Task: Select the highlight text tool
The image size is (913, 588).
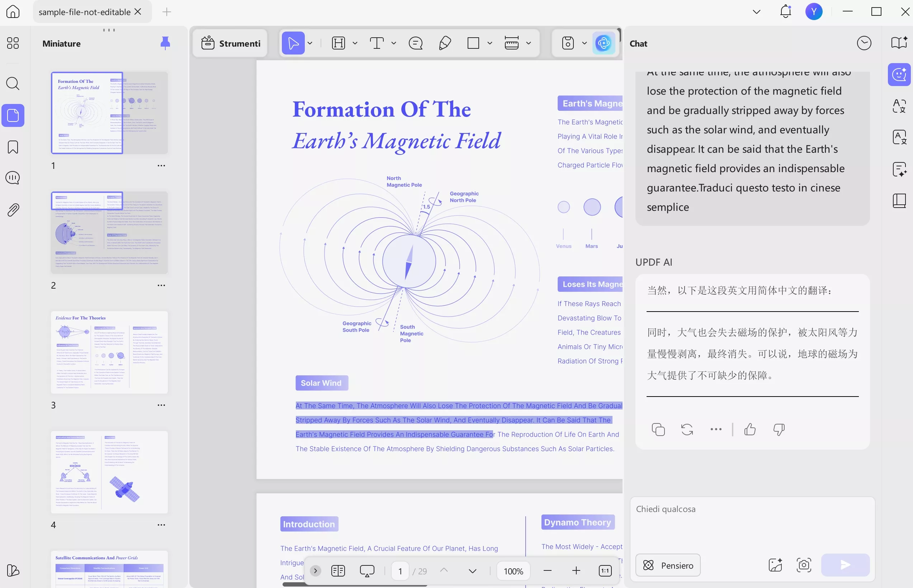Action: pos(339,43)
